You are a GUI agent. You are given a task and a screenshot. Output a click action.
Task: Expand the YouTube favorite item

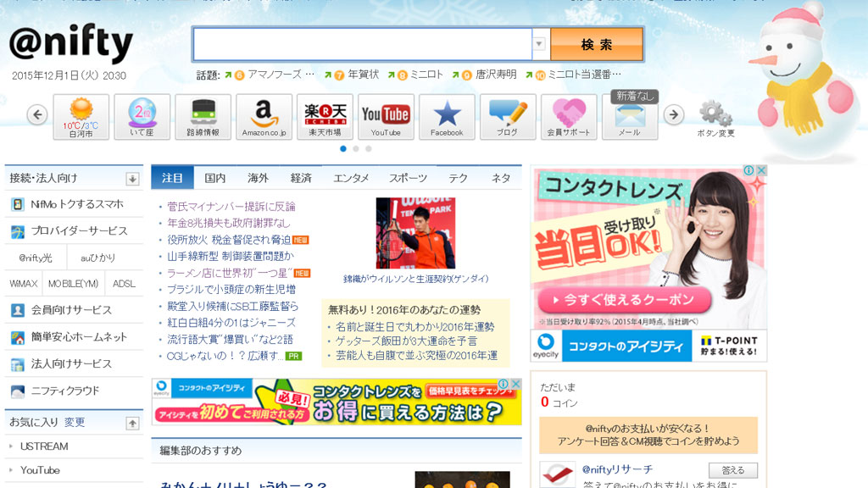(11, 469)
